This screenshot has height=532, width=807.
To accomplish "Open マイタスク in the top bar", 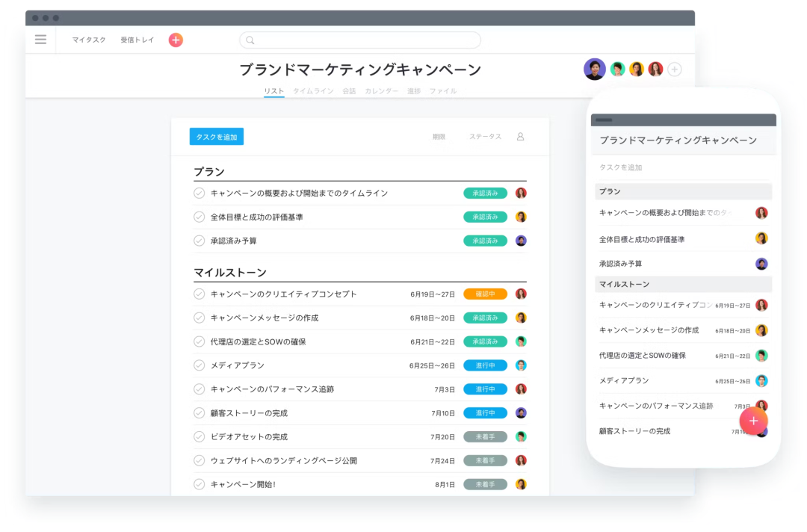I will [88, 40].
